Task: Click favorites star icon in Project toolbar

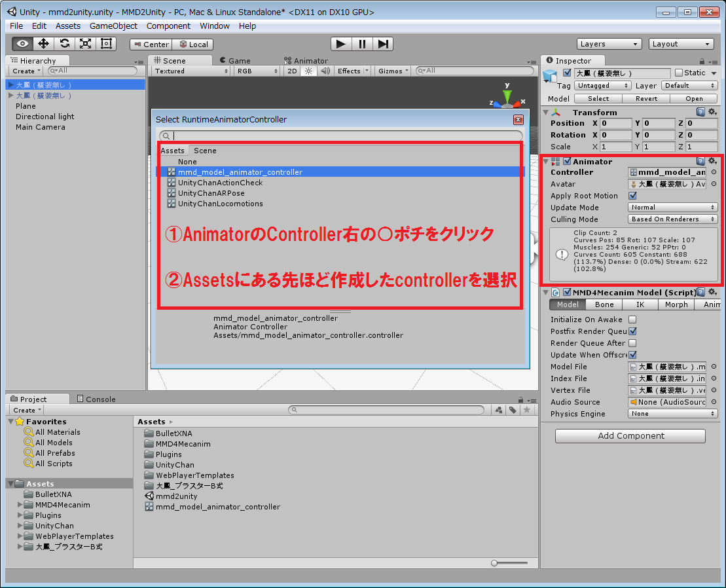Action: point(526,410)
